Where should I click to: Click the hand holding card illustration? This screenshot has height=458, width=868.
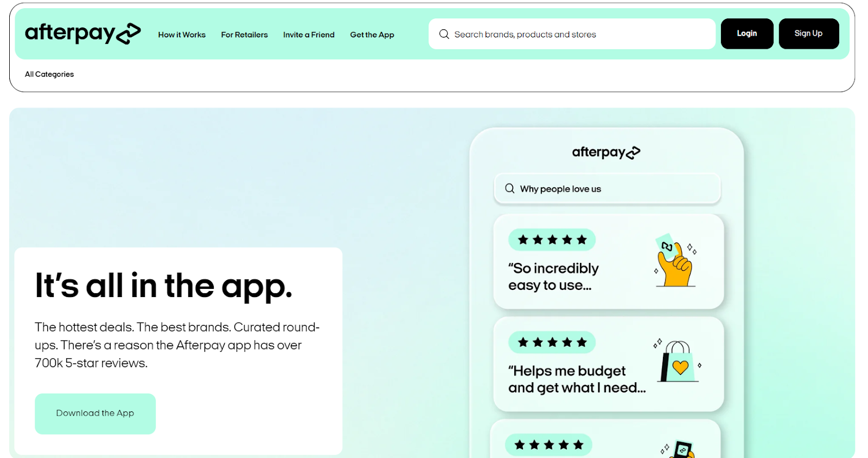point(675,260)
